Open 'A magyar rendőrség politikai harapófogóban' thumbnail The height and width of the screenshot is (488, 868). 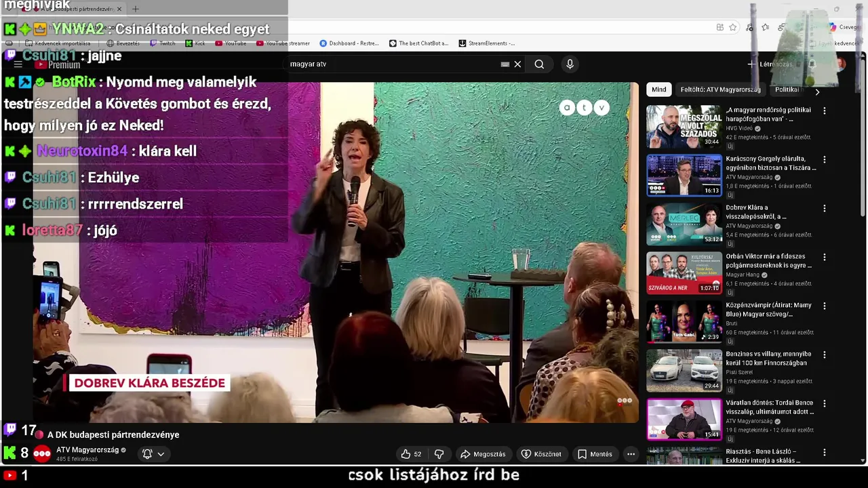tap(684, 127)
